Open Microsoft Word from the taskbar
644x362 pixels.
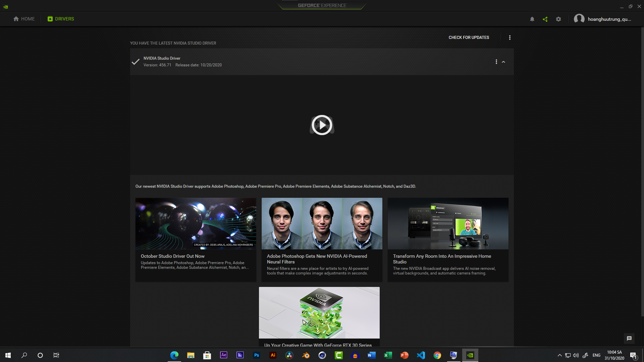coord(372,355)
